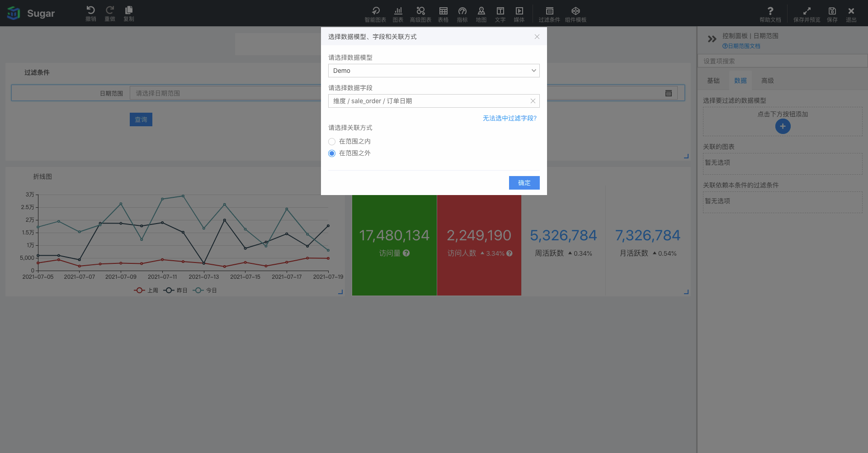This screenshot has height=453, width=868.
Task: Switch to the 基础 tab
Action: pyautogui.click(x=713, y=81)
